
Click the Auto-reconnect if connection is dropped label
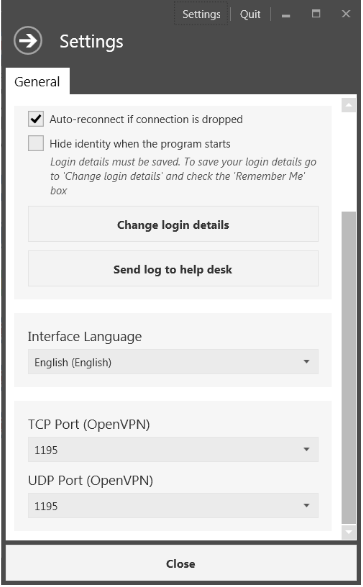point(146,119)
